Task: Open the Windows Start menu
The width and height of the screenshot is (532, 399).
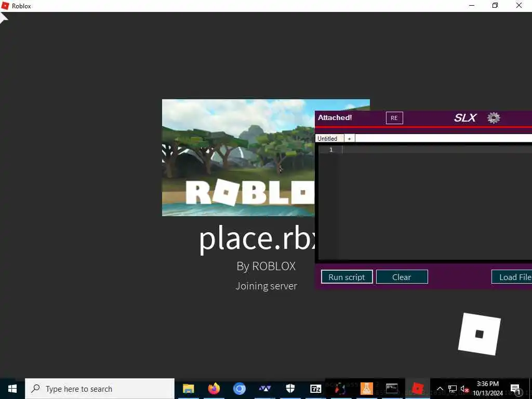Action: [x=12, y=389]
